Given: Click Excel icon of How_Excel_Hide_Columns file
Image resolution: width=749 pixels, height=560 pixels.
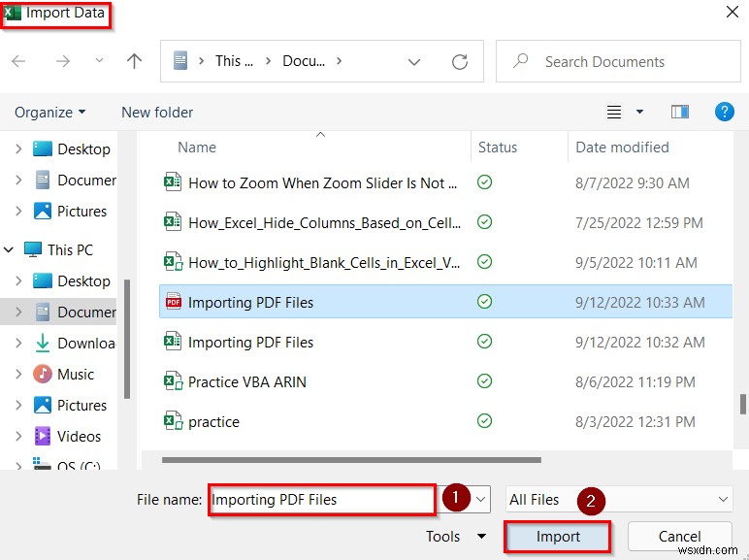Looking at the screenshot, I should pos(173,221).
